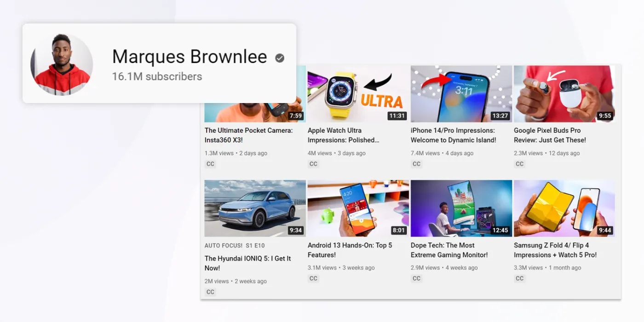This screenshot has width=644, height=322.
Task: Click the verified badge next to the channel name
Action: (x=280, y=58)
